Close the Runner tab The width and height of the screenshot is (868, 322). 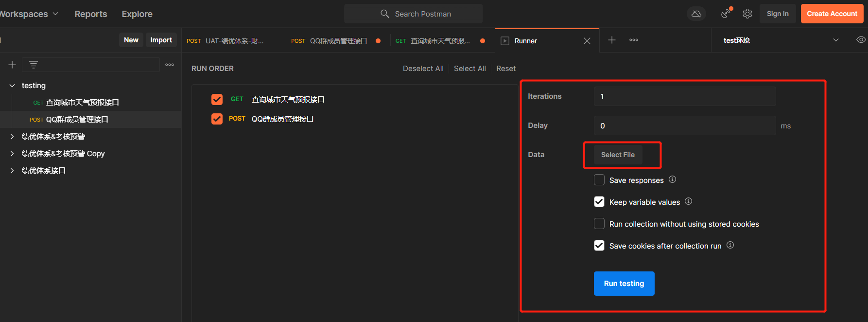tap(587, 41)
